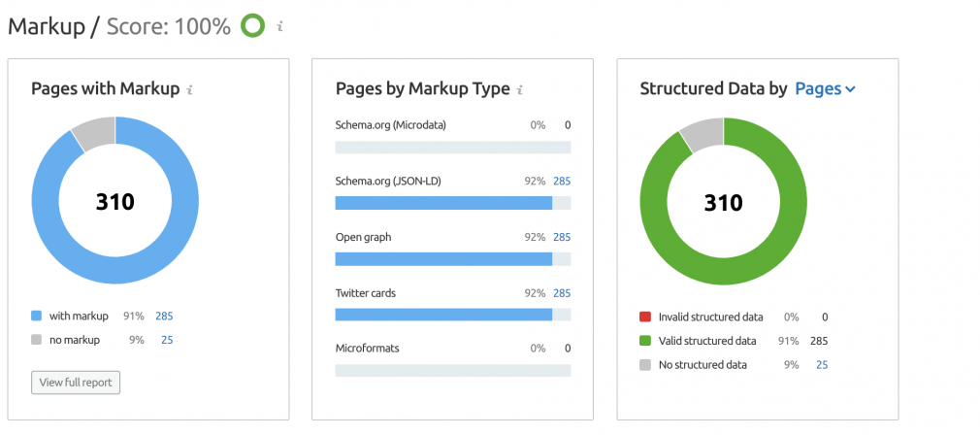The height and width of the screenshot is (435, 980).
Task: Open the 285 with markup pages link
Action: coord(164,317)
